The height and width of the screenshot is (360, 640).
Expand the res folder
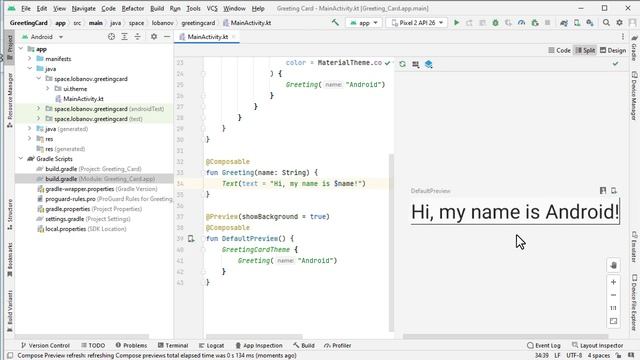(29, 139)
